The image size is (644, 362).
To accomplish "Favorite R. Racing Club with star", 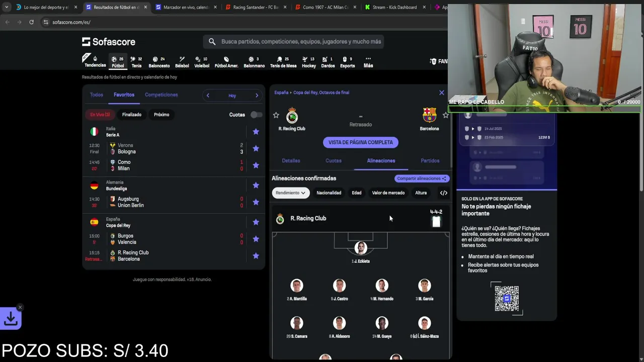I will (x=276, y=115).
